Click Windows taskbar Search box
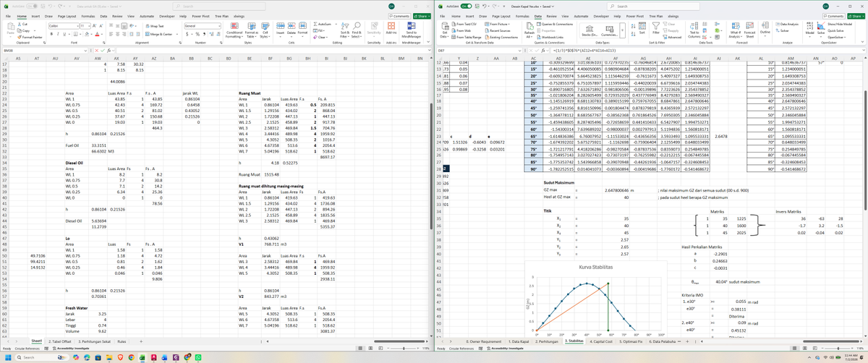 point(41,358)
